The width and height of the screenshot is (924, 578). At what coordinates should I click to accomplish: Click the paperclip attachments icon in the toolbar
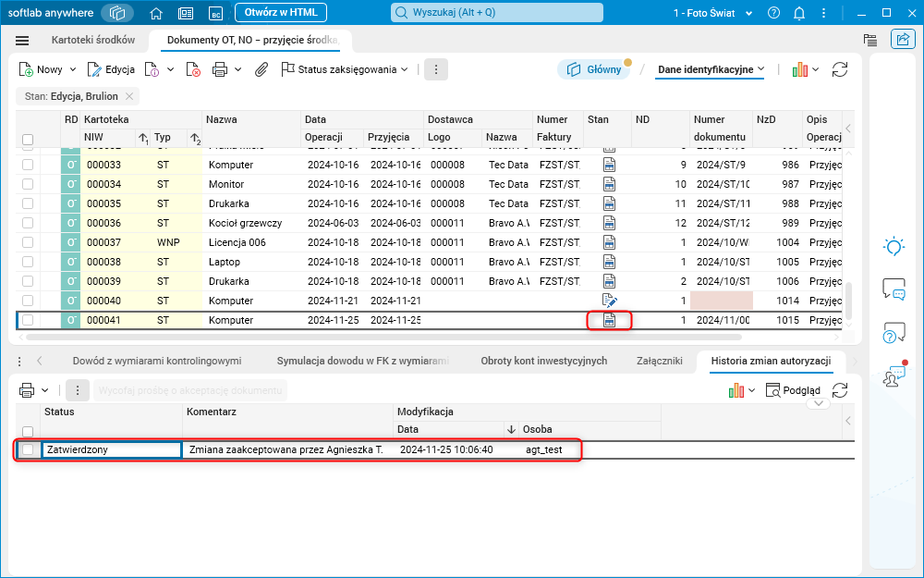pyautogui.click(x=261, y=69)
